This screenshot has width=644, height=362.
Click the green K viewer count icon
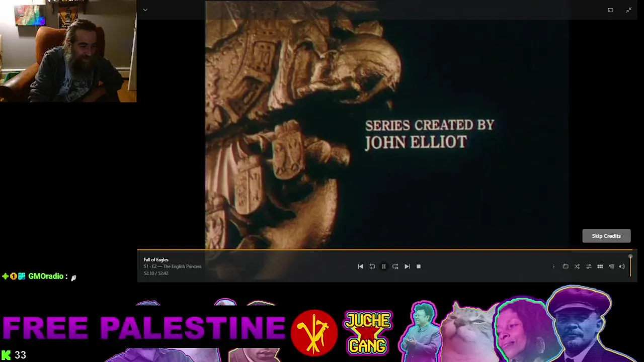click(6, 355)
